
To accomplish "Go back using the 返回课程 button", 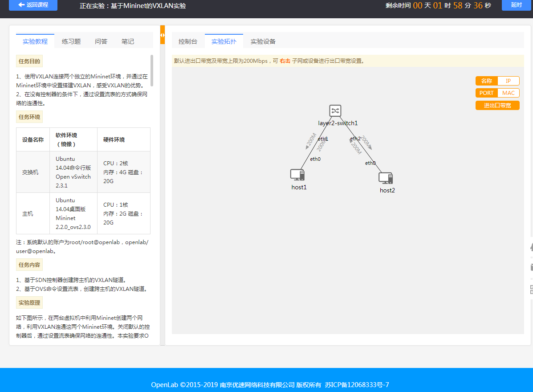I will tap(33, 5).
